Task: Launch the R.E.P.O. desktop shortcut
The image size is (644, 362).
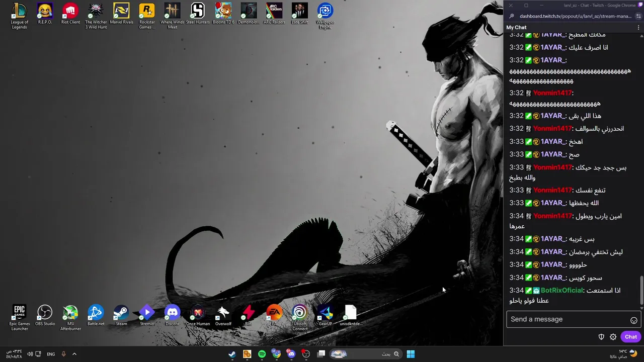Action: tap(45, 14)
